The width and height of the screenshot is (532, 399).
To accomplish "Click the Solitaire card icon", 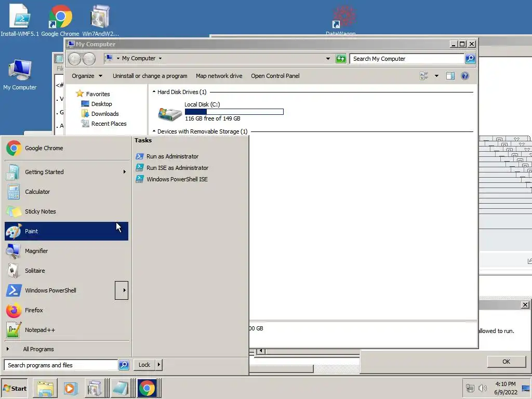I will (13, 271).
